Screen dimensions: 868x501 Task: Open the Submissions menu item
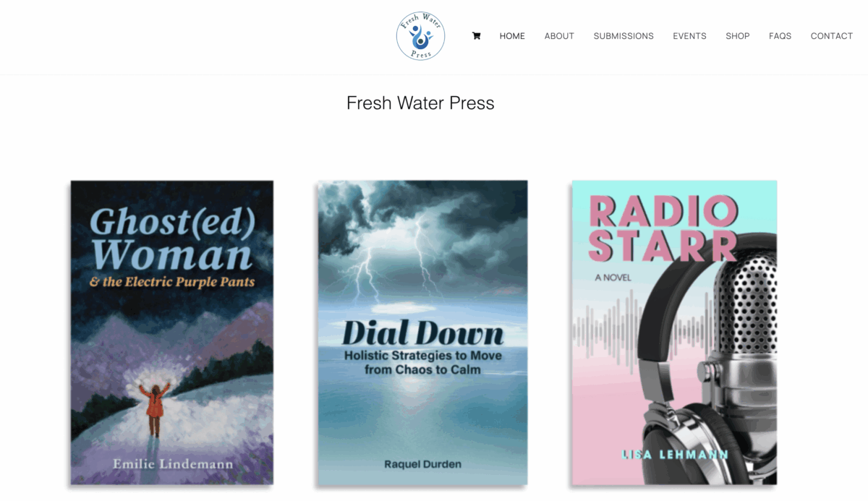[x=624, y=36]
